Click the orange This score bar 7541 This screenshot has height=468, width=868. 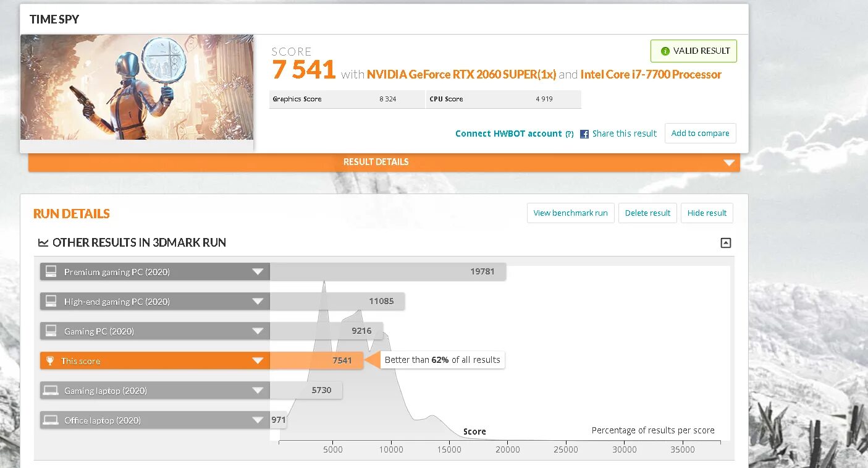coord(316,360)
